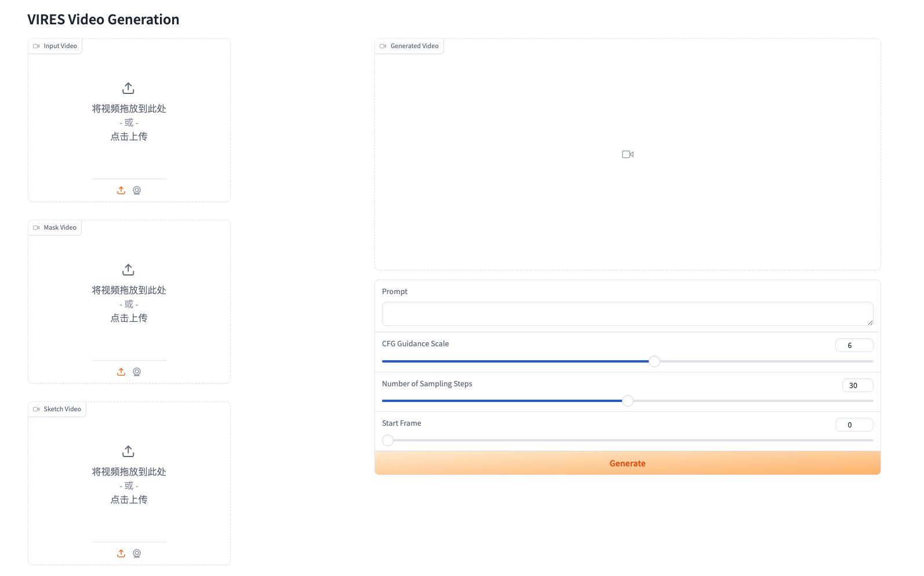This screenshot has width=924, height=576.
Task: Click the upload source icon under Mask Video
Action: click(121, 372)
